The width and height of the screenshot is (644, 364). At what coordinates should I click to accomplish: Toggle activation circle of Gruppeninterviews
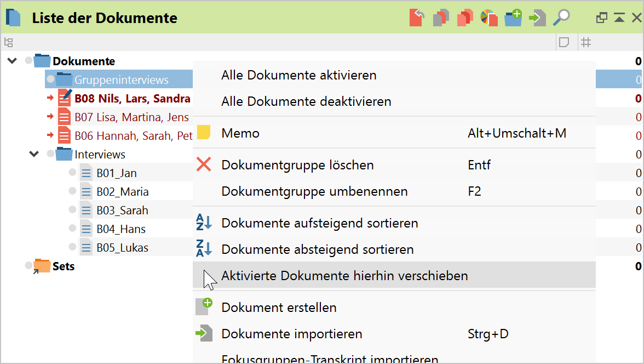(50, 79)
